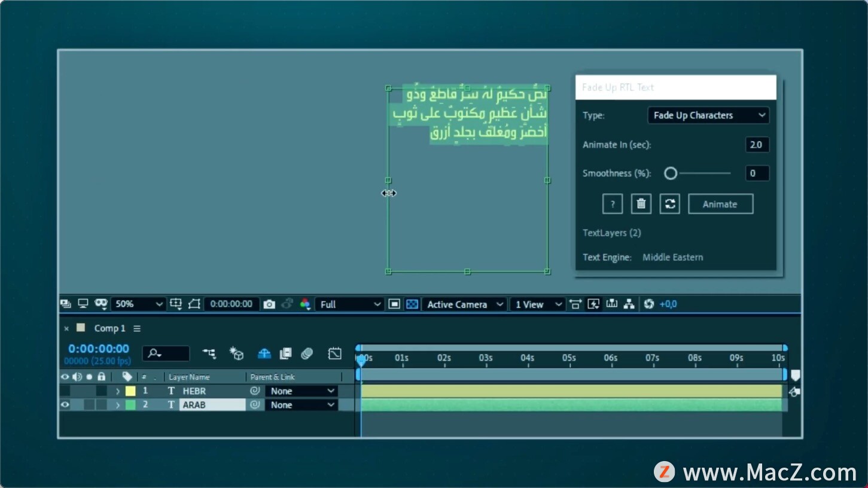The height and width of the screenshot is (488, 868).
Task: Click the Fast Previews lightning icon
Action: pos(593,304)
